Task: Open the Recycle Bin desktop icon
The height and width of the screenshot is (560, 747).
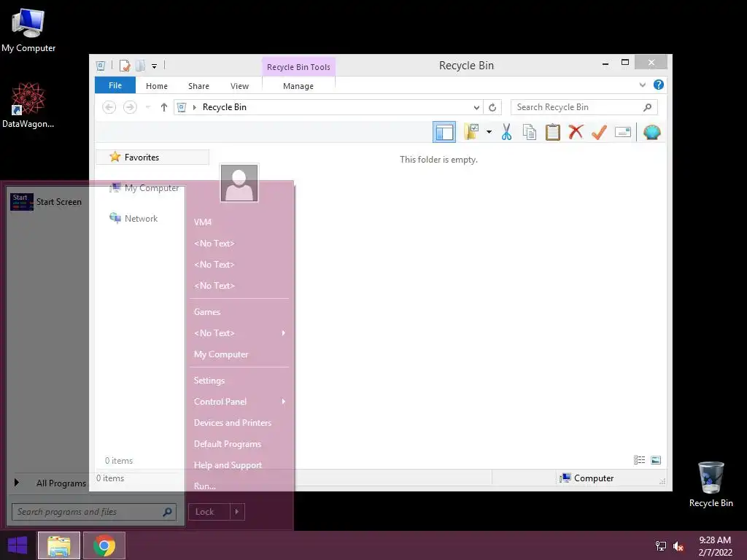Action: pyautogui.click(x=711, y=484)
